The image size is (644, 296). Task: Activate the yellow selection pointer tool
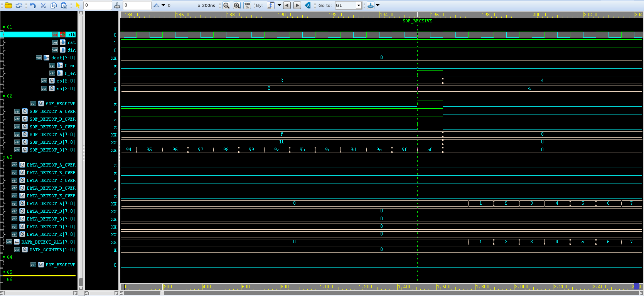78,5
